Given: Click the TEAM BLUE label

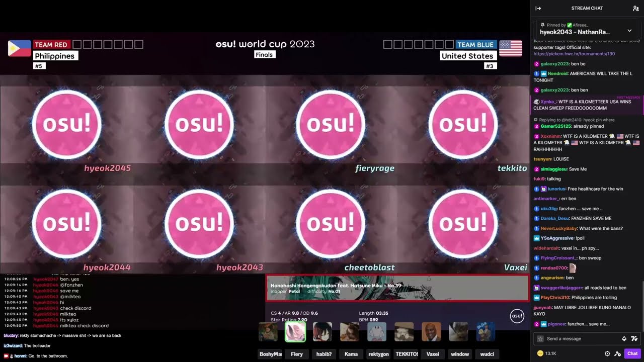Looking at the screenshot, I should pos(476,45).
